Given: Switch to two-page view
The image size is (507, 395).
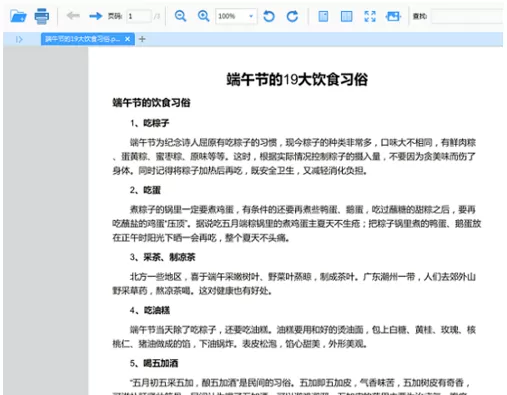Looking at the screenshot, I should click(x=346, y=16).
